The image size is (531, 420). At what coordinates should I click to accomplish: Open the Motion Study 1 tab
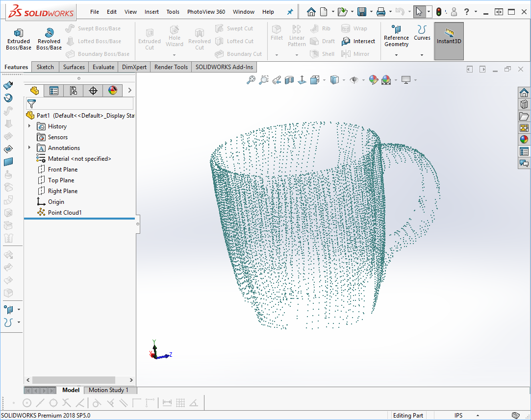(108, 390)
